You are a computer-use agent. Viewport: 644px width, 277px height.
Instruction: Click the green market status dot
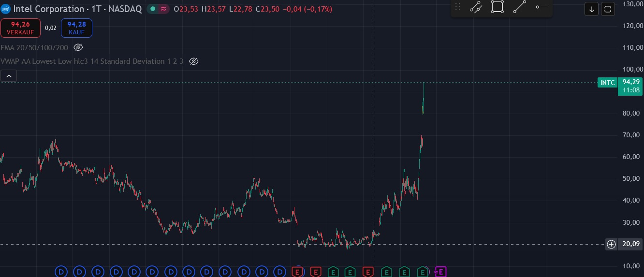(153, 9)
